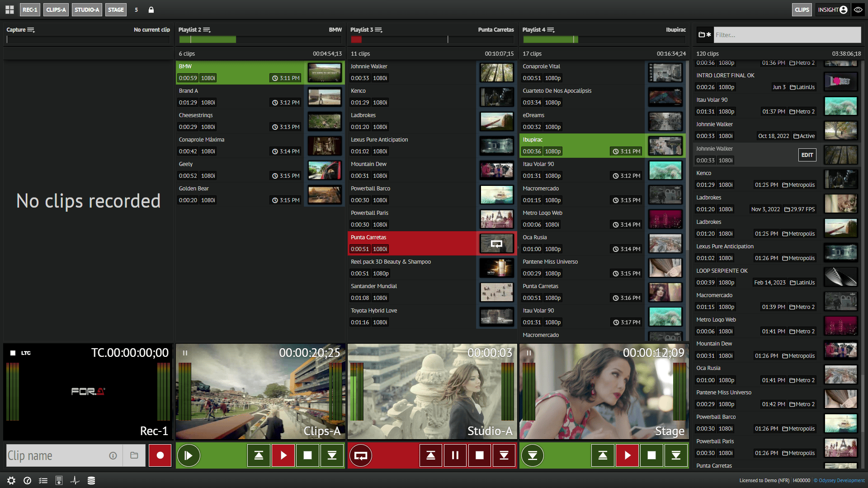
Task: Click the folder icon beside Clip name field
Action: pyautogui.click(x=134, y=455)
